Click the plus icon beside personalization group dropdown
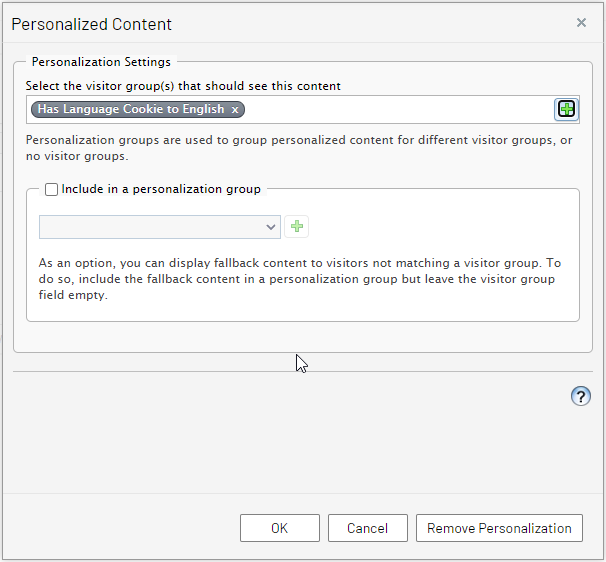Screen dimensions: 606x562 296,227
